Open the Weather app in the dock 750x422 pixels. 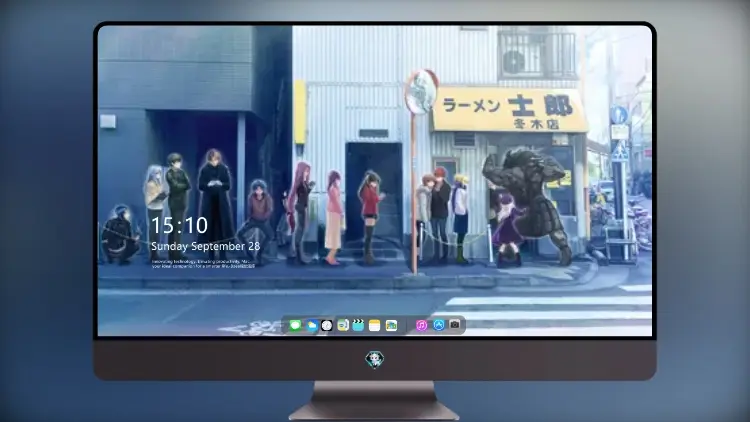pos(311,326)
